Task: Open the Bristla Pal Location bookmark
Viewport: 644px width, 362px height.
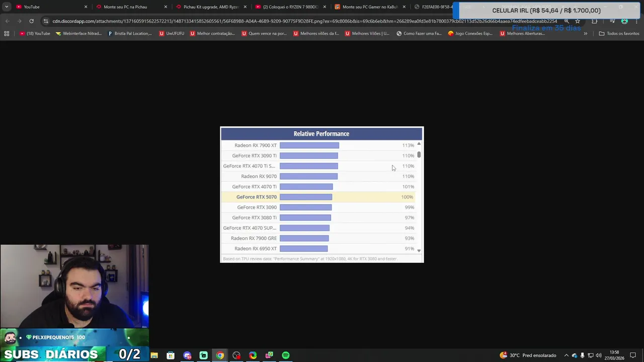Action: click(x=130, y=34)
